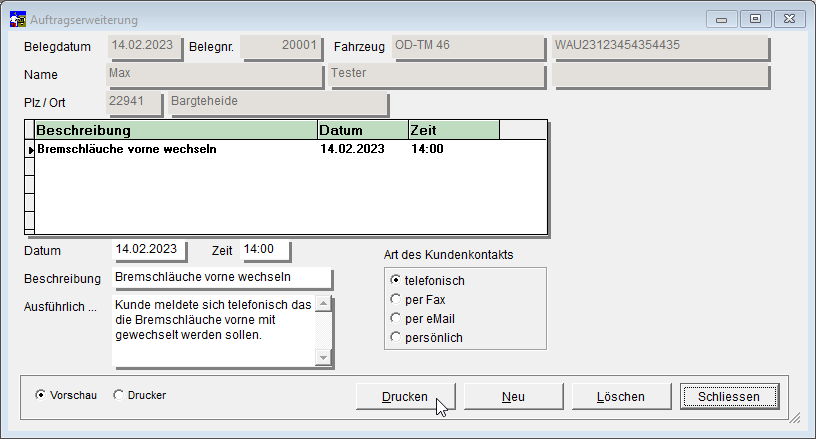Delete the entry with Löschen
The height and width of the screenshot is (439, 816).
click(621, 396)
